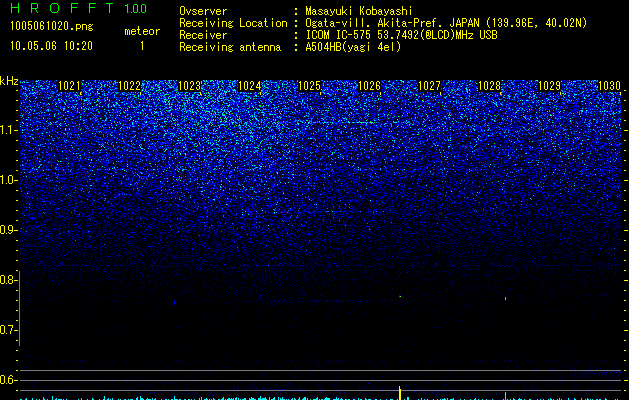Click the cyan echo dot near 1028

tap(505, 298)
